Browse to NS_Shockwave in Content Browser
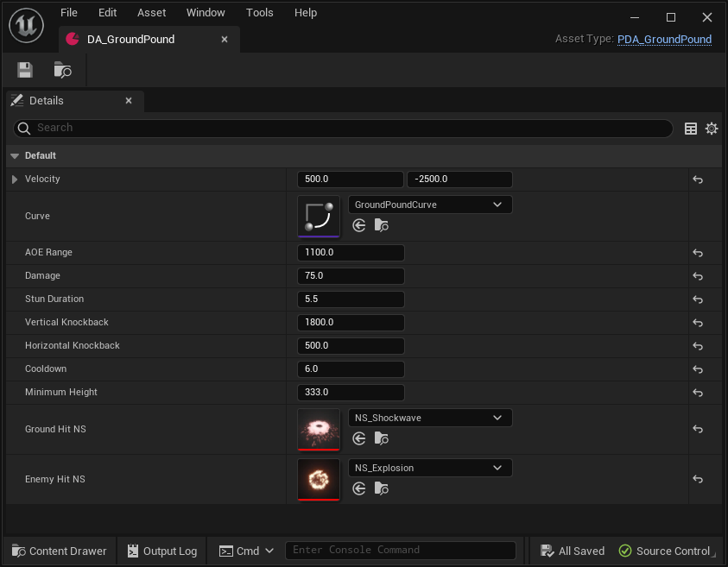This screenshot has height=567, width=728. point(381,438)
